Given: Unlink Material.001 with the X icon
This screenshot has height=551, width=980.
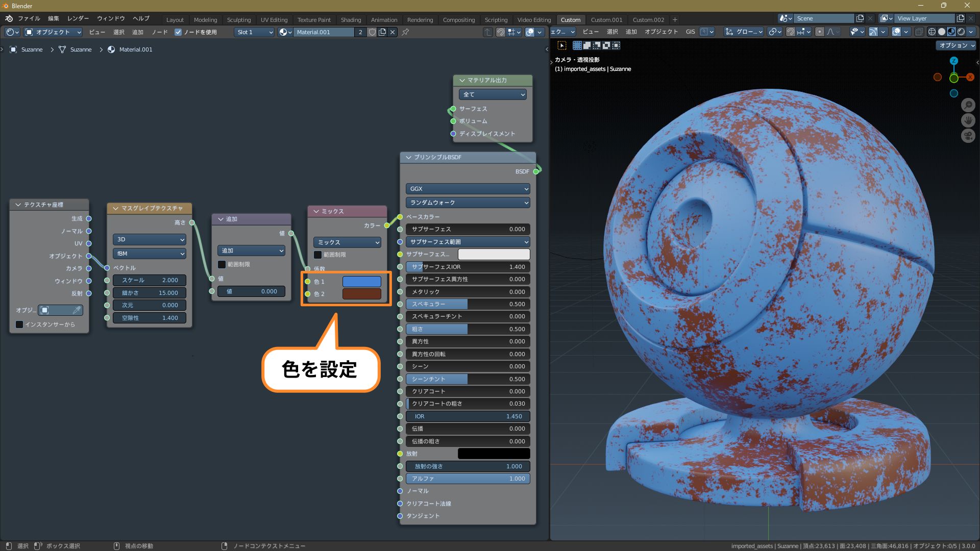Looking at the screenshot, I should point(393,32).
